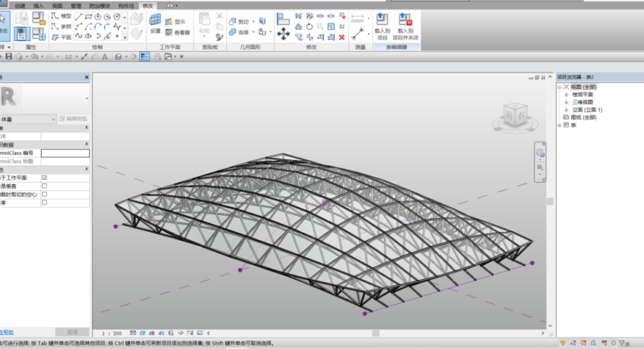Click the Text 'A' icon in quick toolbar
The image size is (644, 349).
pyautogui.click(x=105, y=57)
